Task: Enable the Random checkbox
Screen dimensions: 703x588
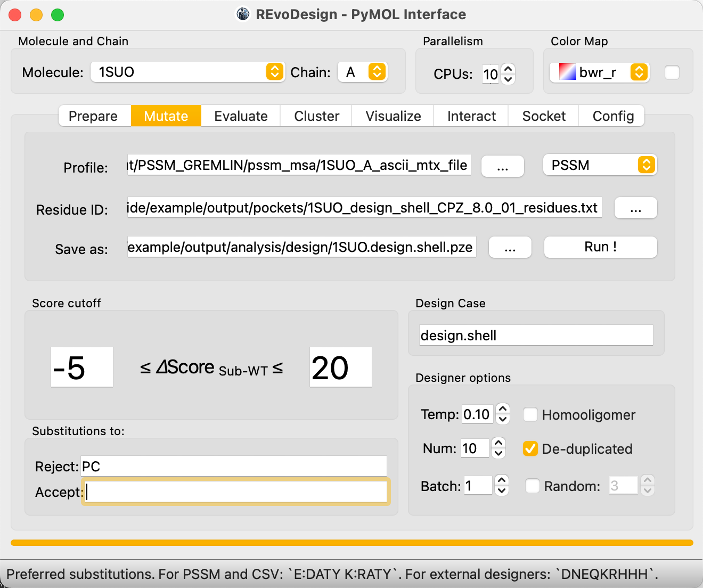Action: tap(533, 486)
